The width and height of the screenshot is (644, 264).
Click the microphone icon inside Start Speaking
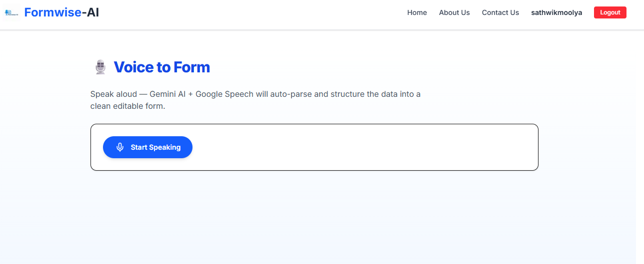120,147
